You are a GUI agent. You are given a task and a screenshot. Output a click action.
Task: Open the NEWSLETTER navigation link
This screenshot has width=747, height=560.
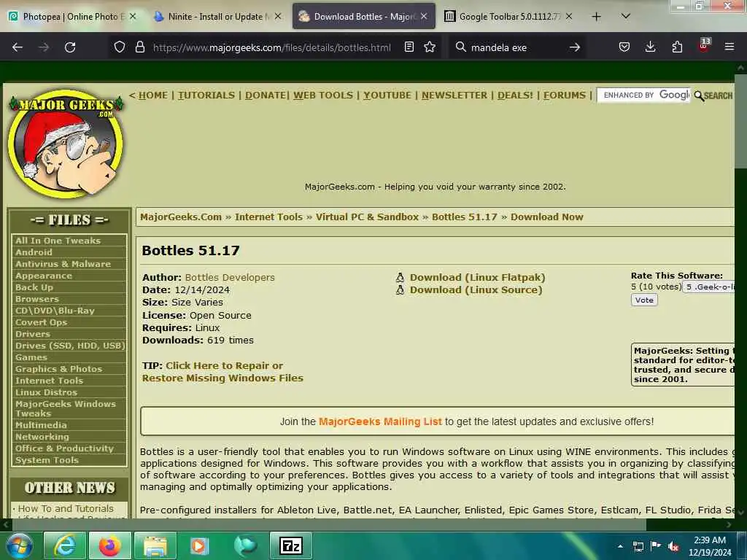pyautogui.click(x=454, y=96)
